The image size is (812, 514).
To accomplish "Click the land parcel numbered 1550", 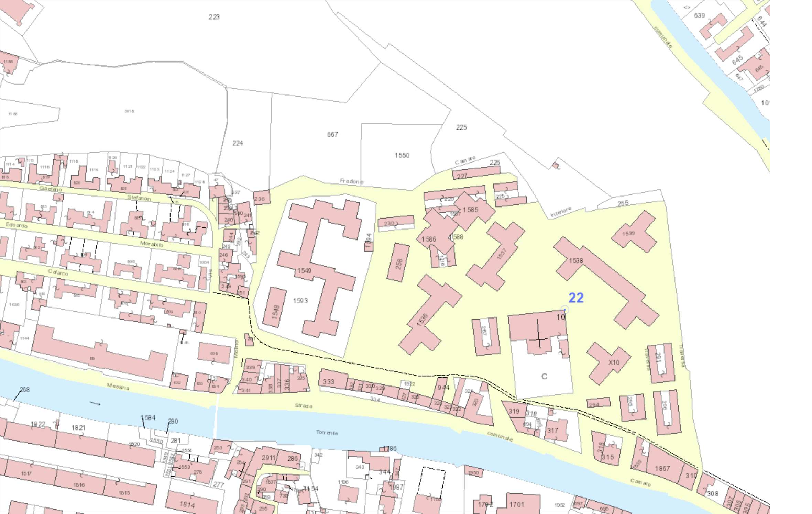I will (x=402, y=155).
